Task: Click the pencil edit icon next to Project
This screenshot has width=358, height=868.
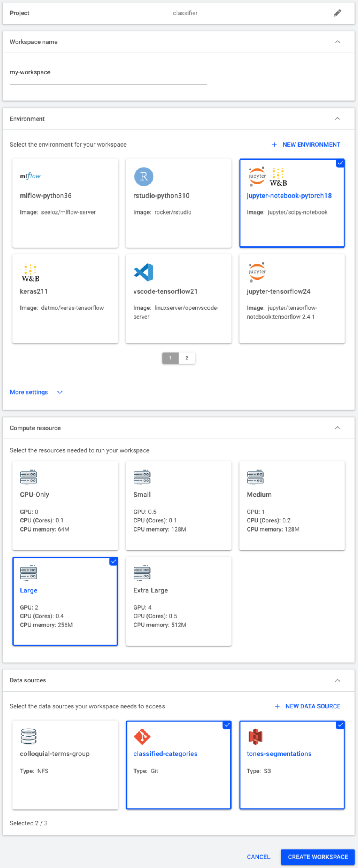Action: 338,13
